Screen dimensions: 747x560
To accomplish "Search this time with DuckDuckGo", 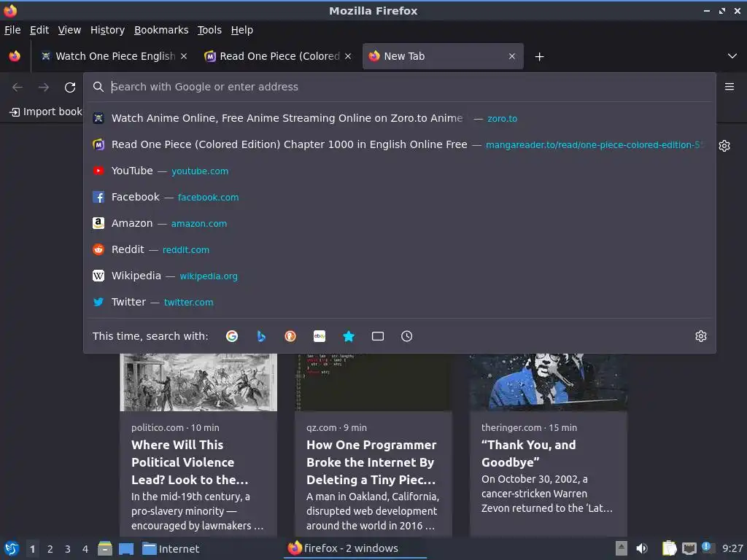I will coord(290,336).
